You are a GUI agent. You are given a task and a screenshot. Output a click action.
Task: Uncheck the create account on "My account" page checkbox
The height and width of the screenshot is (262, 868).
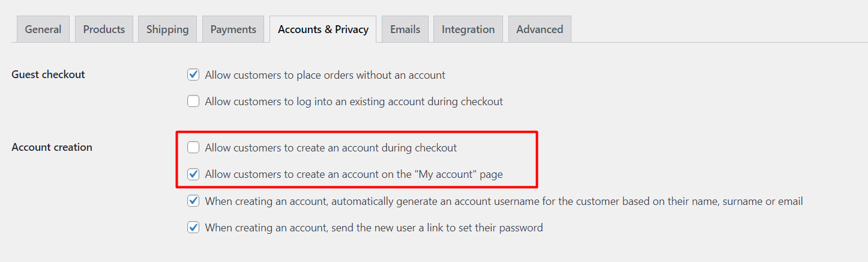193,174
